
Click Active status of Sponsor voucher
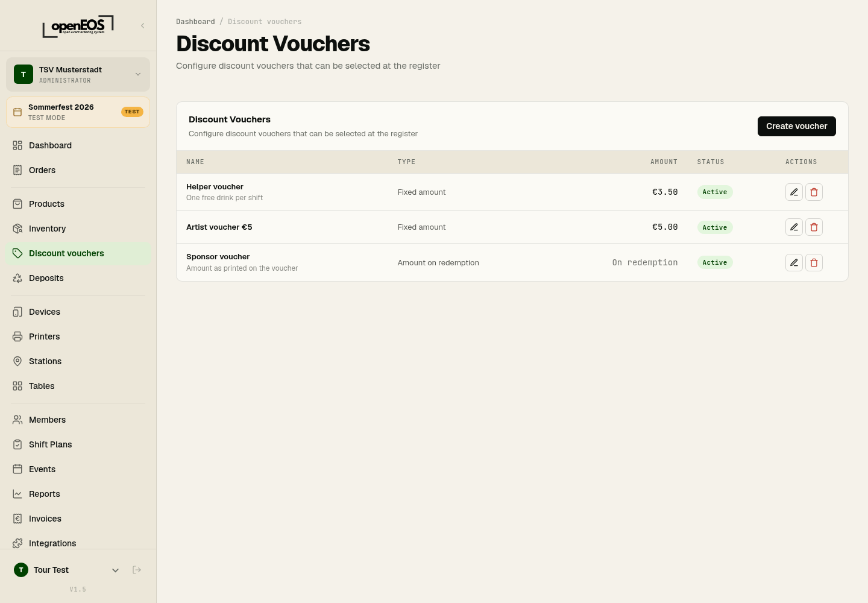tap(715, 262)
